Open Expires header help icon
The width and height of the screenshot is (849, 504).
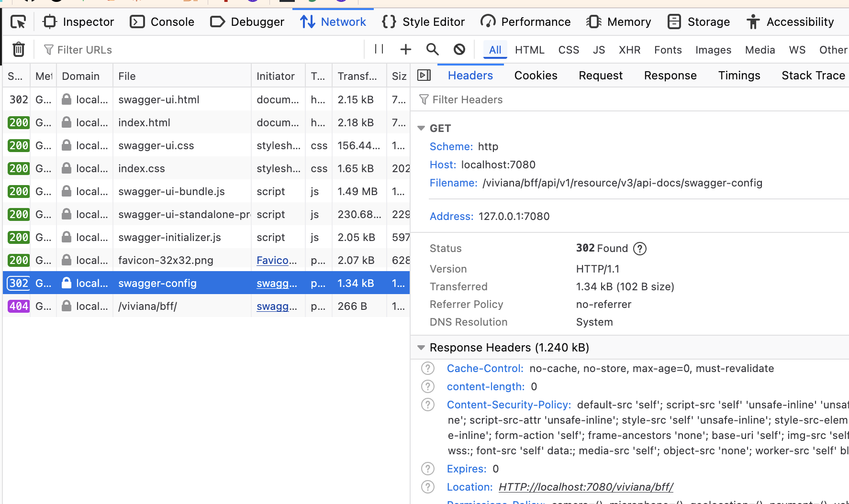click(427, 469)
